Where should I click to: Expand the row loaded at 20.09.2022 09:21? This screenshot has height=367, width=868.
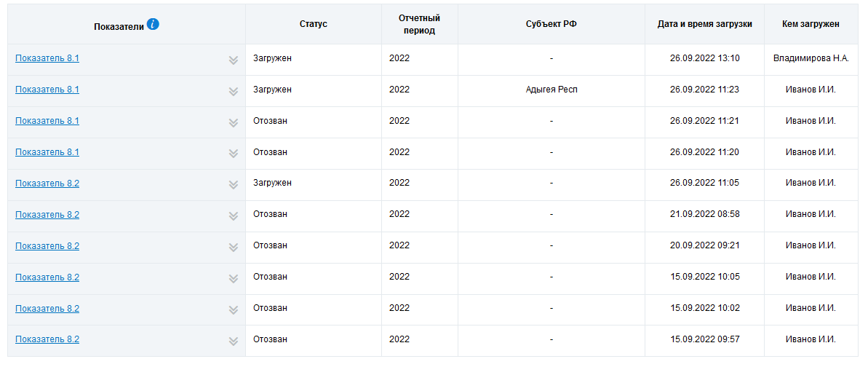[x=234, y=248]
